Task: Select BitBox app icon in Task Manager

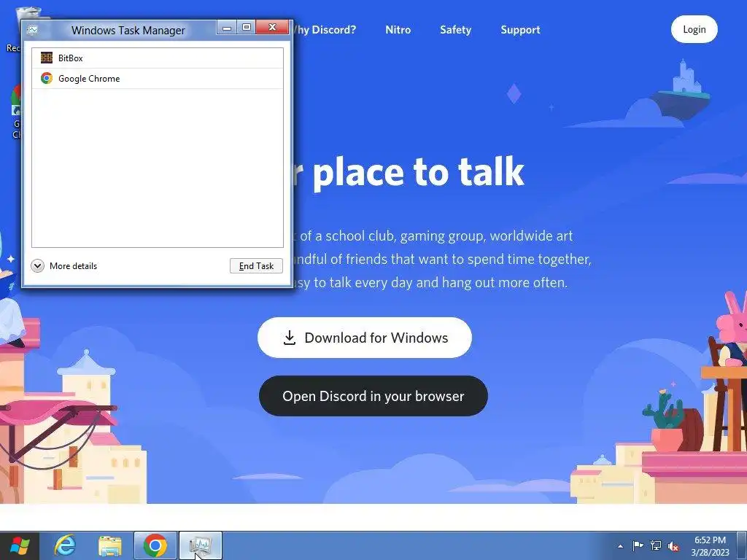Action: 46,58
